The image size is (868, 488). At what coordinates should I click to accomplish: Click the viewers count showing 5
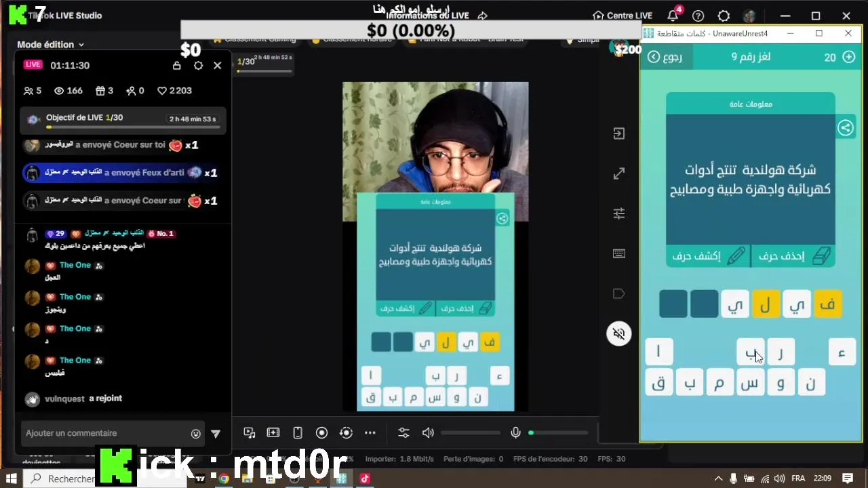[33, 91]
